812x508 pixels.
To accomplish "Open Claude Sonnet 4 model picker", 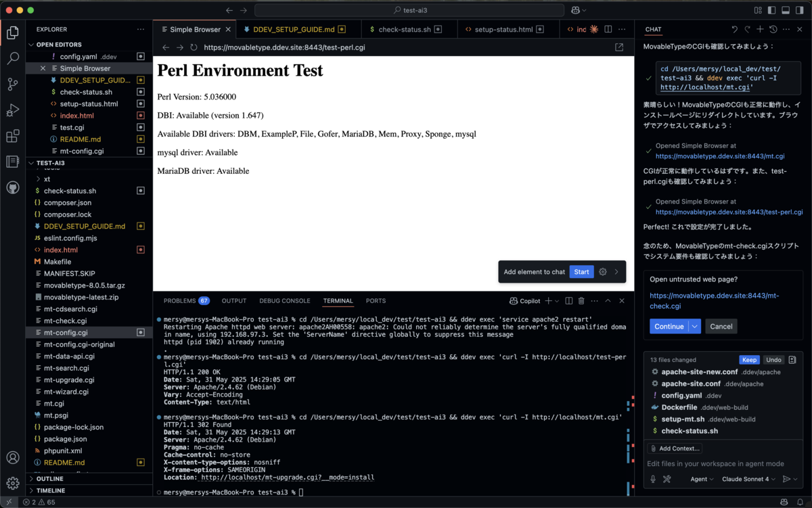I will tap(749, 479).
